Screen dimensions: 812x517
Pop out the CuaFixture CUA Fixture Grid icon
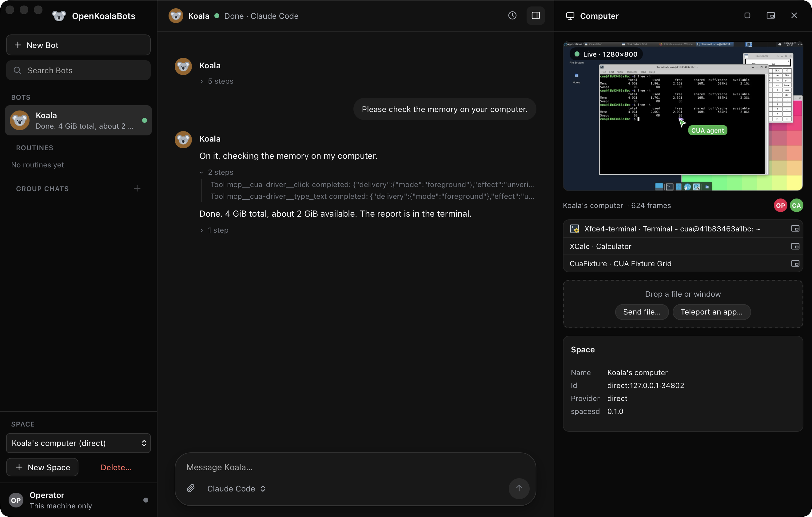click(795, 263)
